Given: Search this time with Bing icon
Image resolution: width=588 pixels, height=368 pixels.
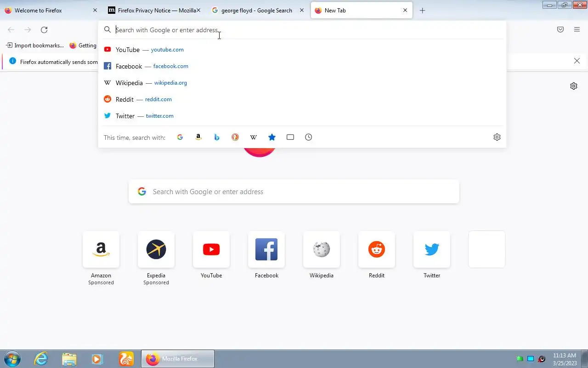Looking at the screenshot, I should 217,137.
